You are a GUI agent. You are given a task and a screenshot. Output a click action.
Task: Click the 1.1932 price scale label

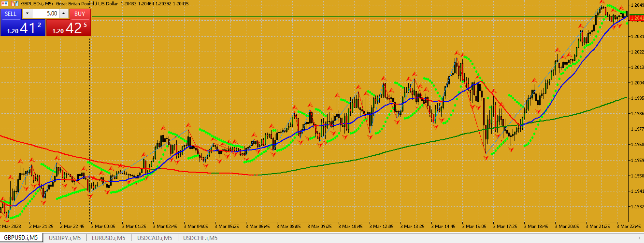click(637, 207)
